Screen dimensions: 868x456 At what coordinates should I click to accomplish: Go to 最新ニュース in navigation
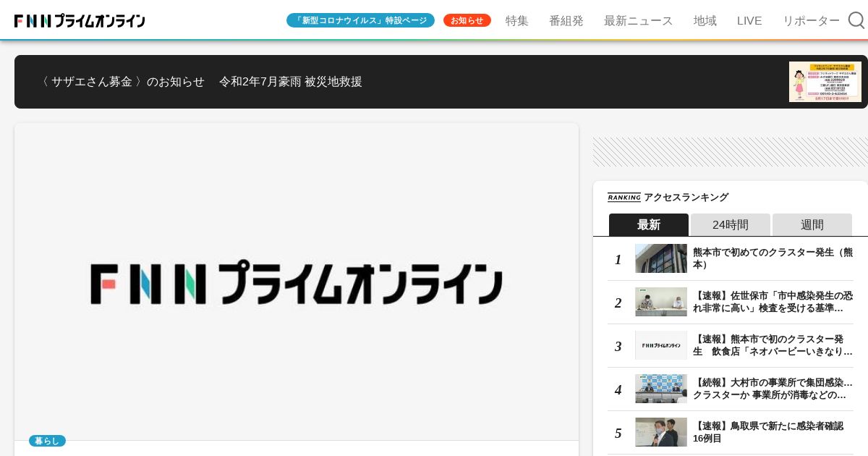[639, 21]
